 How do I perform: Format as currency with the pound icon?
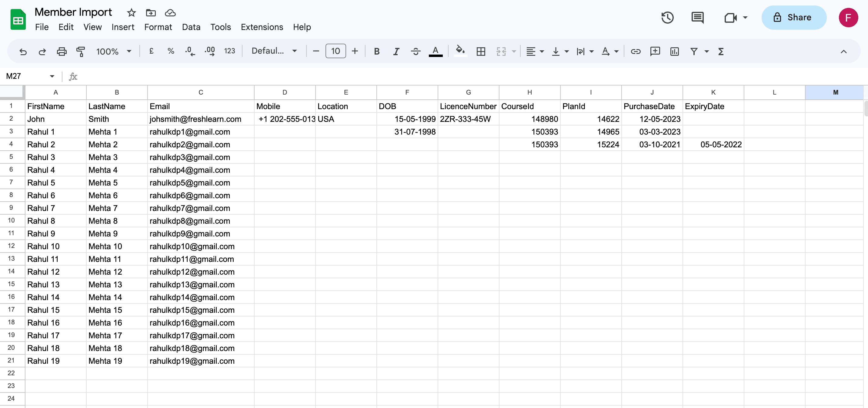[x=151, y=51]
